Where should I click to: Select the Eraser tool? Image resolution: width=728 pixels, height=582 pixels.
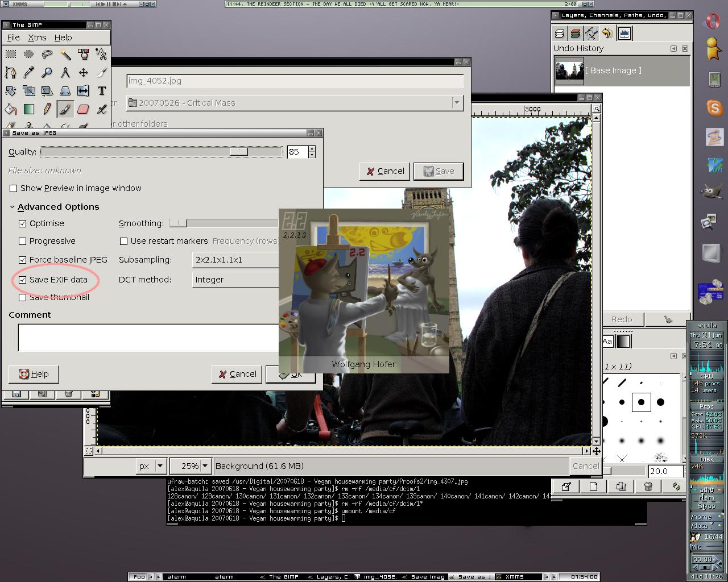(x=84, y=109)
